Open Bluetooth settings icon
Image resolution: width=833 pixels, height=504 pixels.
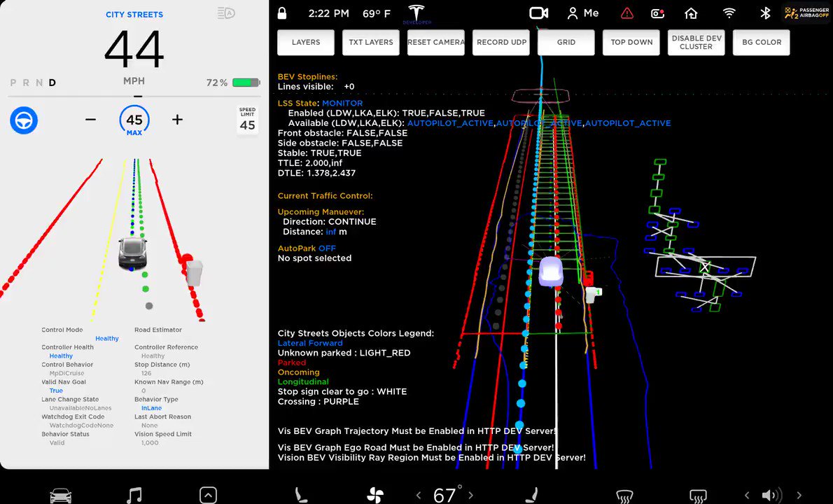tap(765, 13)
